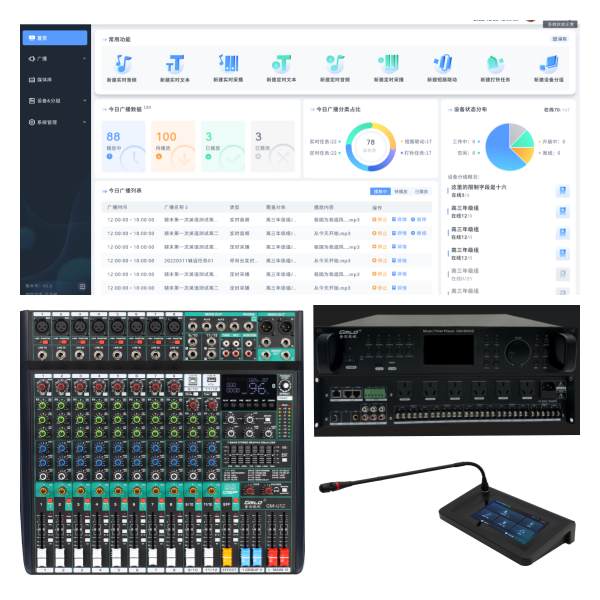Image resolution: width=600 pixels, height=600 pixels.
Task: Open the blue card showing 88
Action: tap(124, 146)
